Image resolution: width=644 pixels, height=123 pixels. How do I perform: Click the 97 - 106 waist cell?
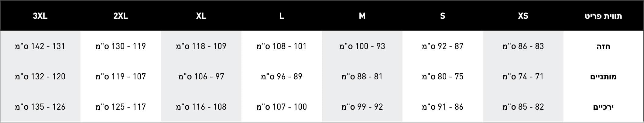(x=201, y=77)
